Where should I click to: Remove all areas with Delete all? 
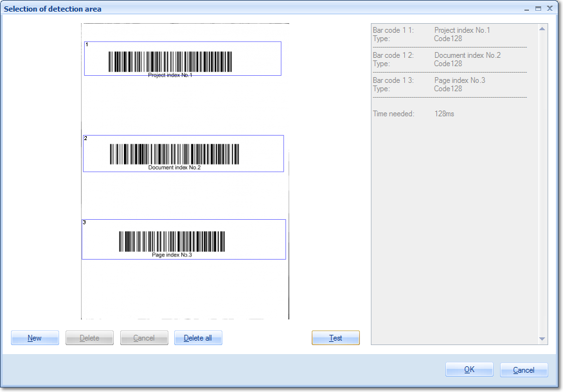pos(198,338)
